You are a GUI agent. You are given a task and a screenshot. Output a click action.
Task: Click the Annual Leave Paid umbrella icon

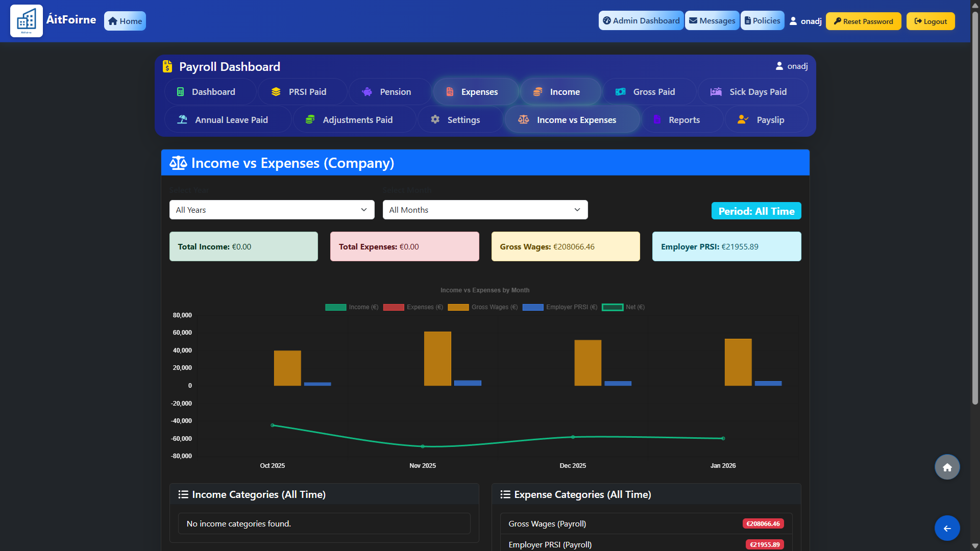(x=182, y=119)
